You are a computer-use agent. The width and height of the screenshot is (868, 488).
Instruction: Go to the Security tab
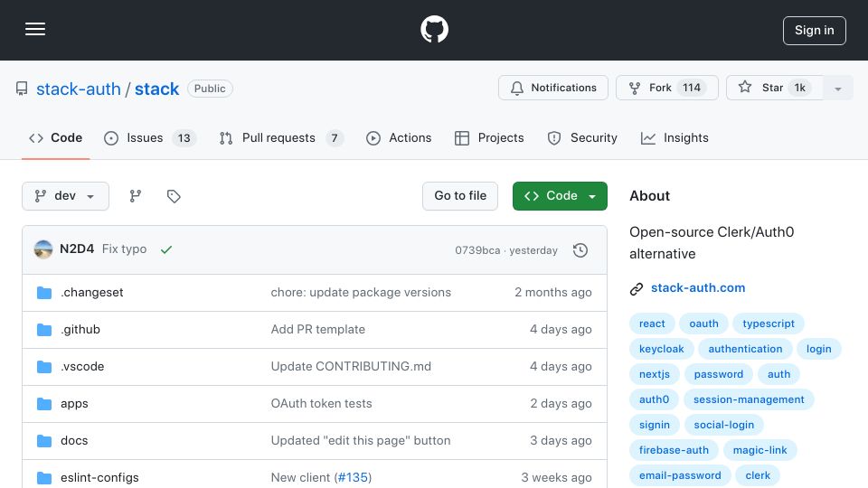[581, 137]
